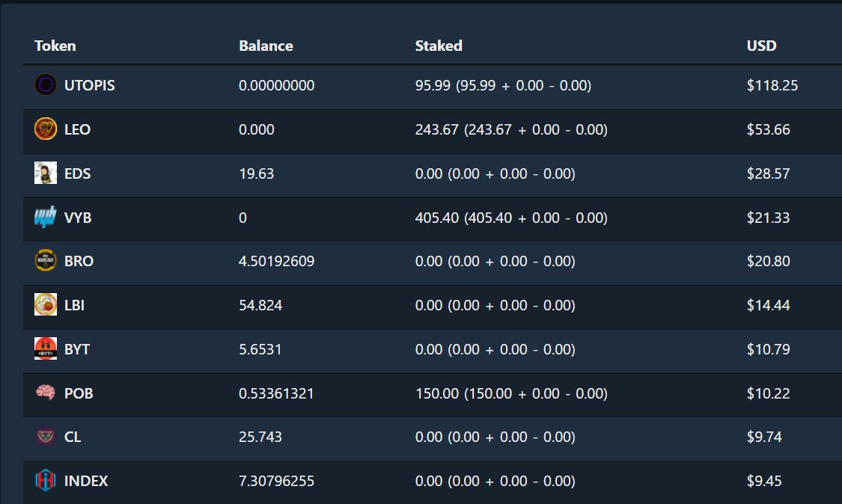Click the INDEX token icon
This screenshot has height=504, width=842.
[x=46, y=480]
